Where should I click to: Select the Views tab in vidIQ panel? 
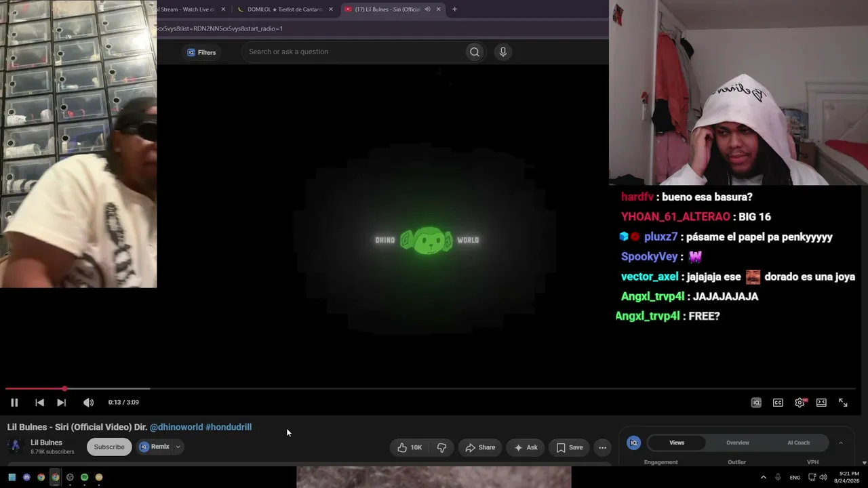677,443
